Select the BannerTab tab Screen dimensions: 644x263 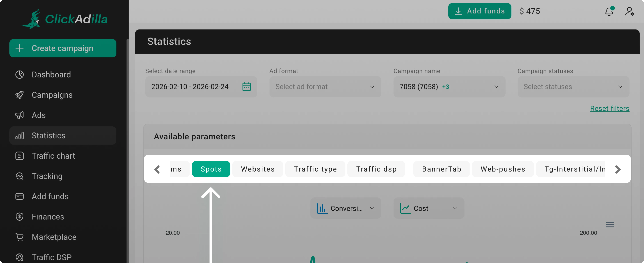441,169
